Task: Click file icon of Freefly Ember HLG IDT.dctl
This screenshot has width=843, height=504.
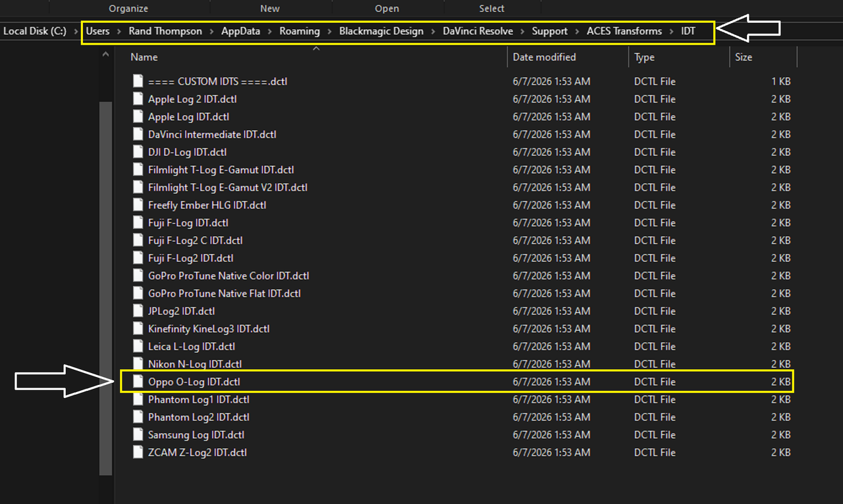Action: 138,205
